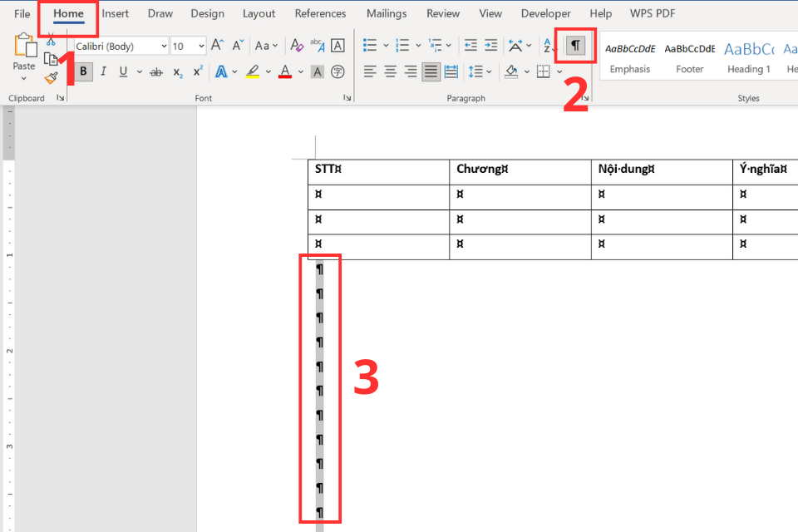Switch to the Draw tab
This screenshot has height=532, width=798.
(x=160, y=14)
